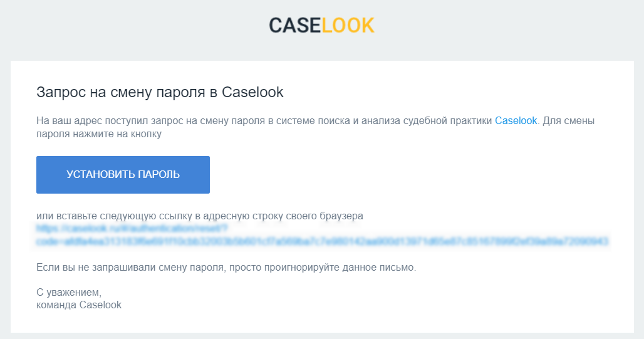
Task: Click the команда Caselook signature
Action: coord(79,305)
